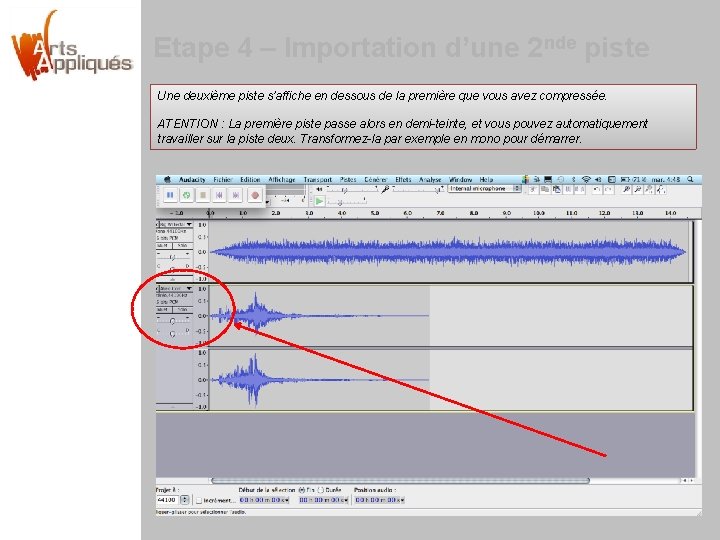Toggle Mute on the first track
This screenshot has width=720, height=540.
163,246
